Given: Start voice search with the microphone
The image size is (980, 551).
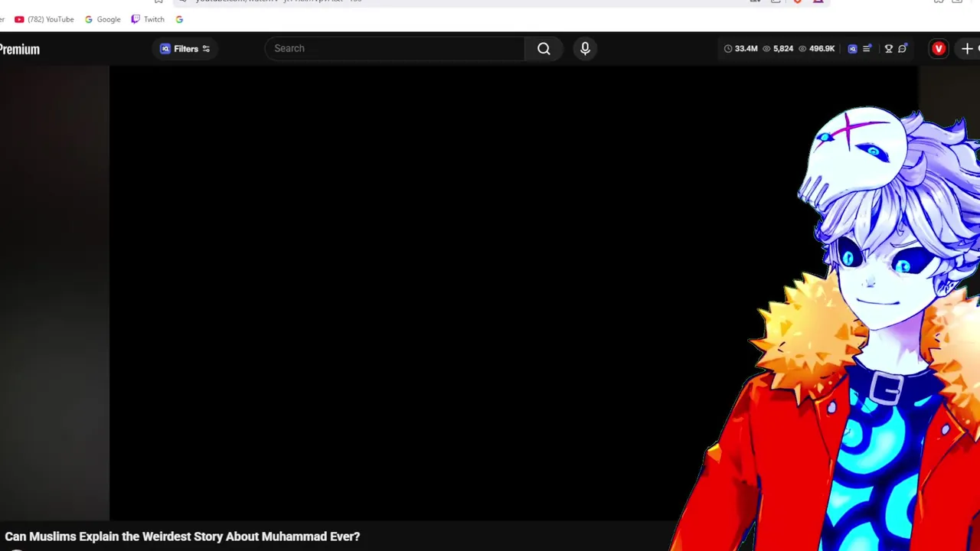Looking at the screenshot, I should tap(585, 48).
